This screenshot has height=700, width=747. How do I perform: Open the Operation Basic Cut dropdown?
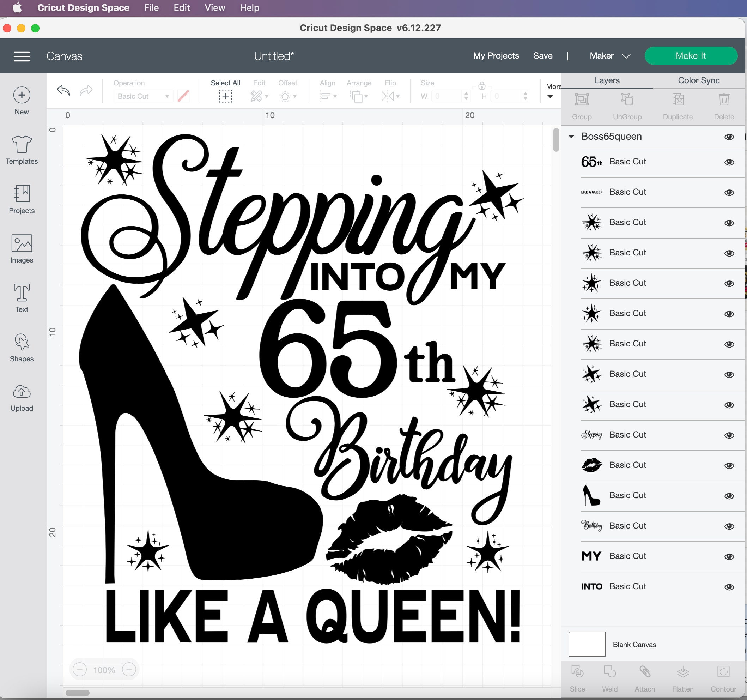(143, 96)
